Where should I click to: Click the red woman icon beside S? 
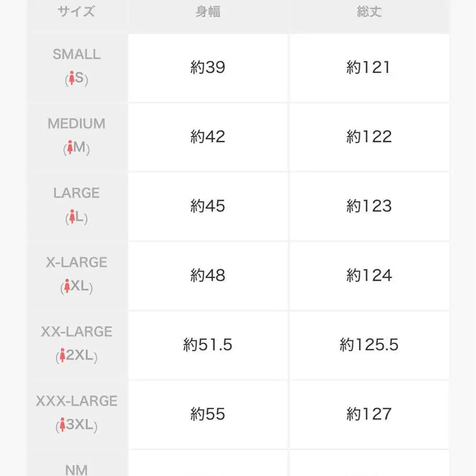(x=71, y=78)
